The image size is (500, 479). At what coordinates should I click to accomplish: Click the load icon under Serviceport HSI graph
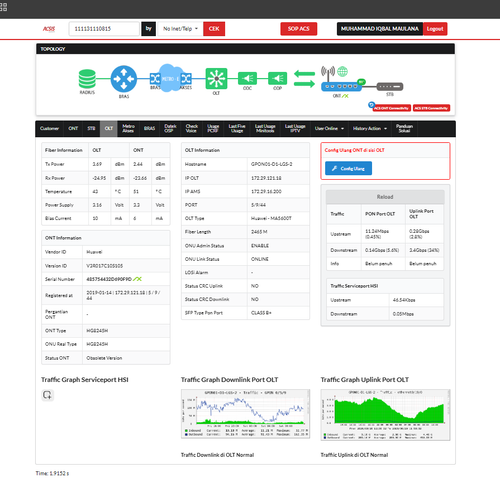47,395
